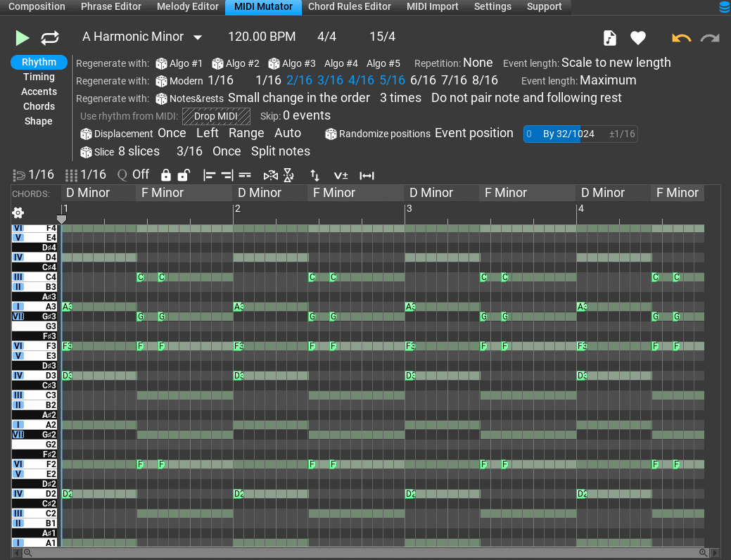Toggle the 2/16 duration option
Image resolution: width=731 pixels, height=560 pixels.
coord(299,81)
